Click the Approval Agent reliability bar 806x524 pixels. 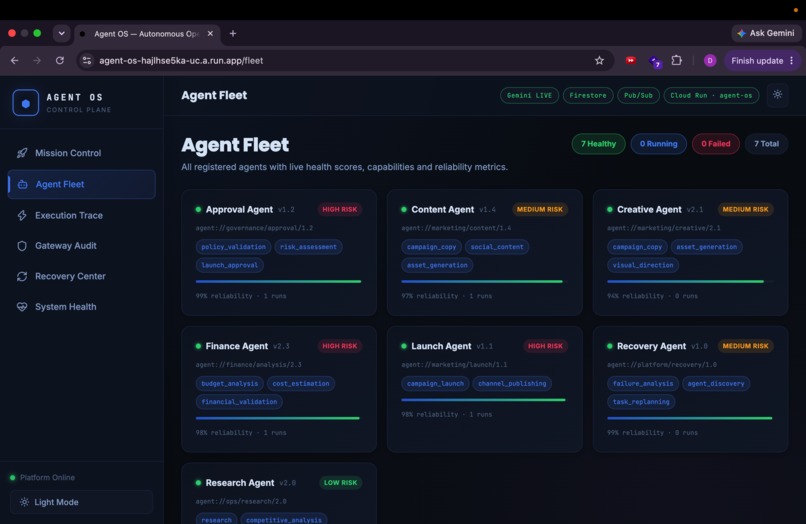(x=278, y=281)
